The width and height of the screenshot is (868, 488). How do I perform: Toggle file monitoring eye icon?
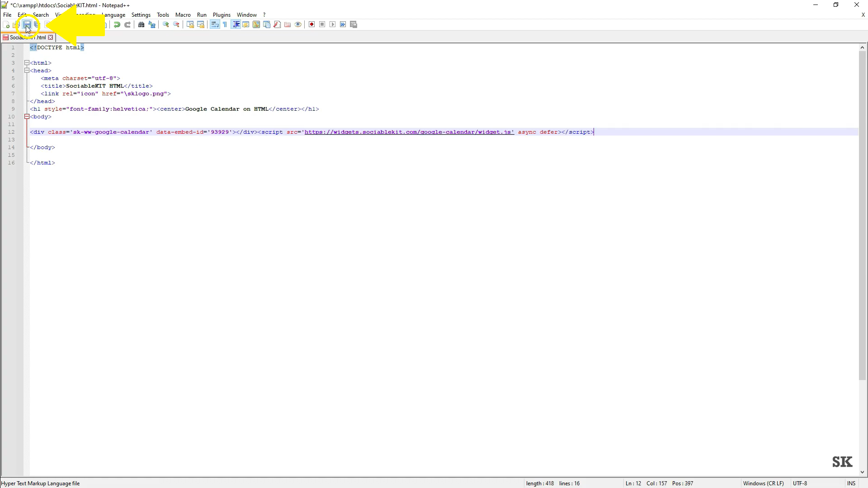click(298, 25)
